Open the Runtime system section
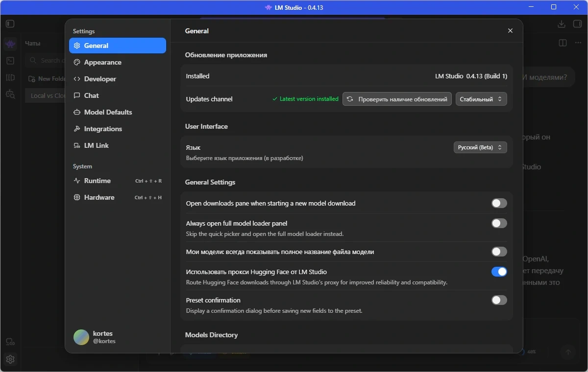This screenshot has width=588, height=372. [x=118, y=181]
